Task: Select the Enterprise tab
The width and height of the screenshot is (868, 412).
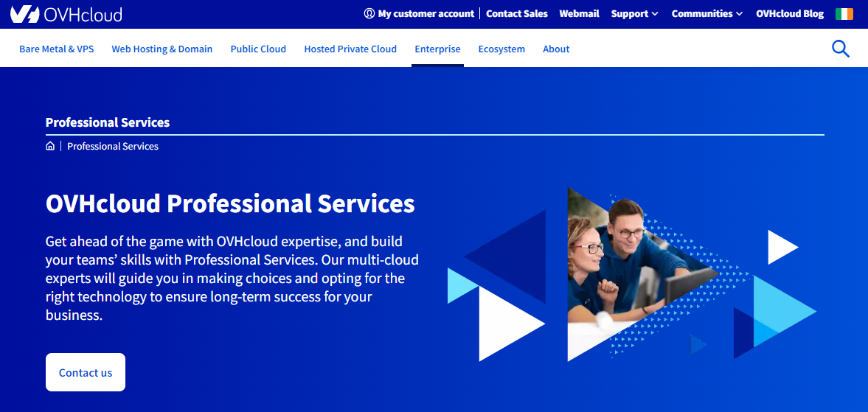Action: [x=437, y=49]
